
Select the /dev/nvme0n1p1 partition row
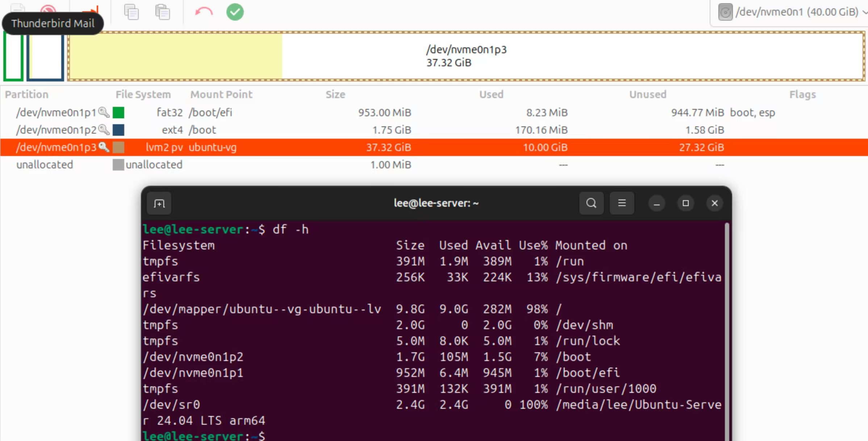pyautogui.click(x=434, y=113)
